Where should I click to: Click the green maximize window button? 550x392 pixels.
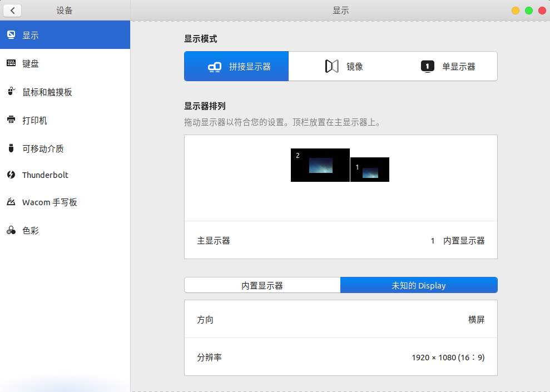[529, 11]
